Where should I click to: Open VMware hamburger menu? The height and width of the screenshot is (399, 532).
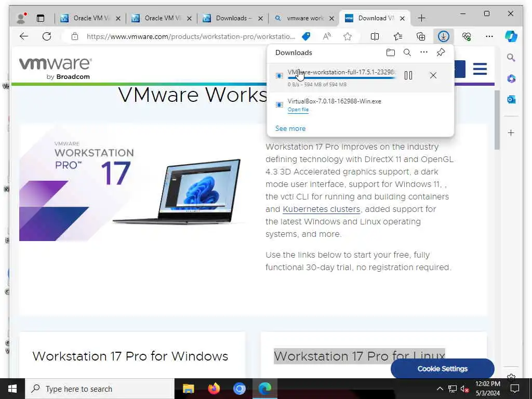480,69
